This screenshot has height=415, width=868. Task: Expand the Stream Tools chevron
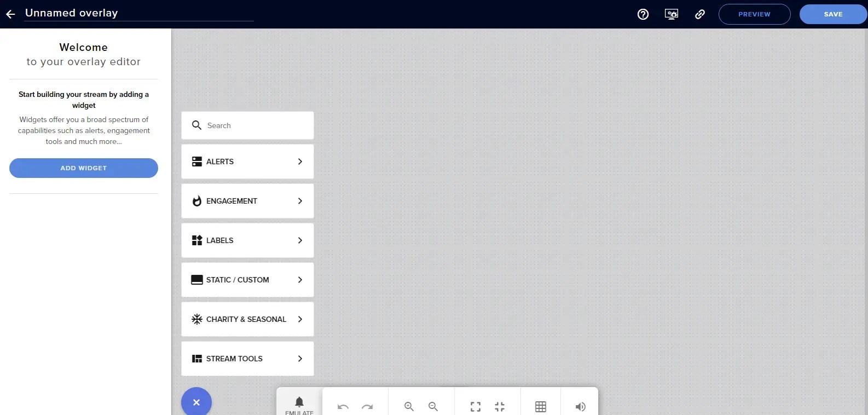pyautogui.click(x=300, y=359)
